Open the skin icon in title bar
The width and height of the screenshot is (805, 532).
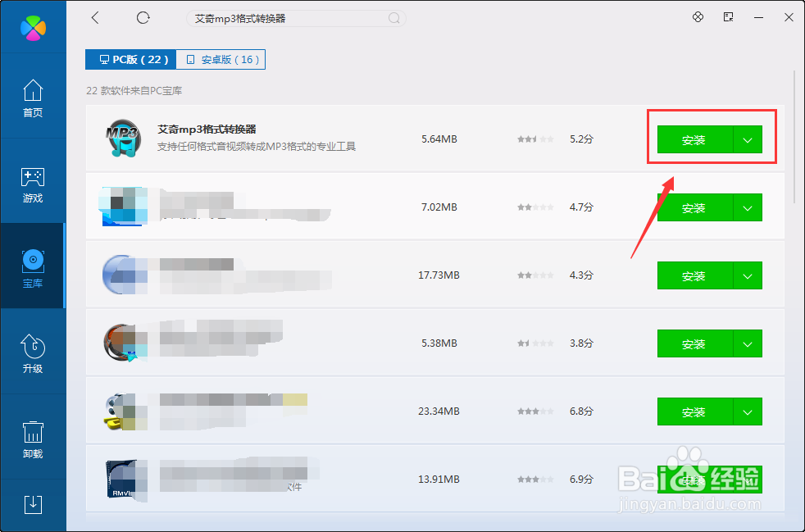coord(698,17)
